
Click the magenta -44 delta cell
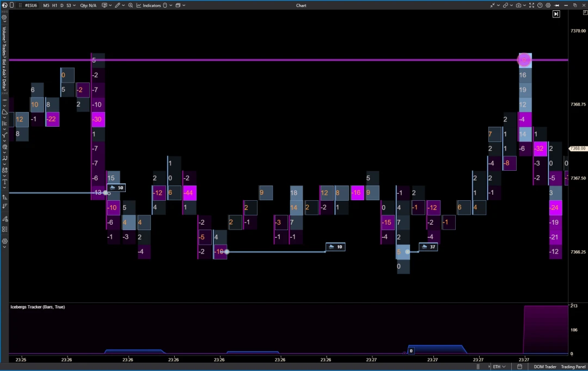click(189, 193)
